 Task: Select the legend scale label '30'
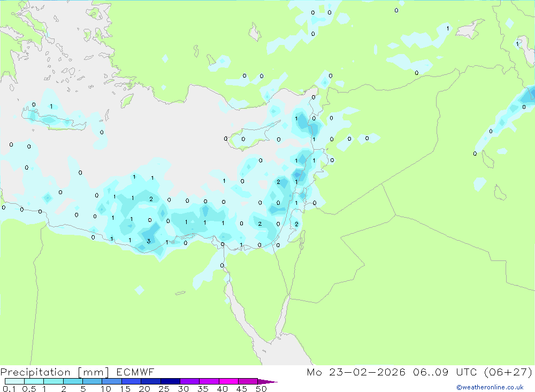[183, 389]
